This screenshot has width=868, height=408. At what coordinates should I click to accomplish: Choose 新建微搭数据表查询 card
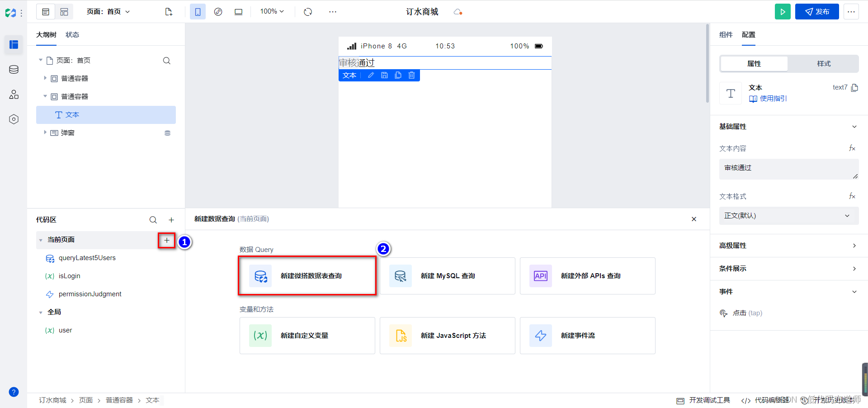[x=307, y=276]
